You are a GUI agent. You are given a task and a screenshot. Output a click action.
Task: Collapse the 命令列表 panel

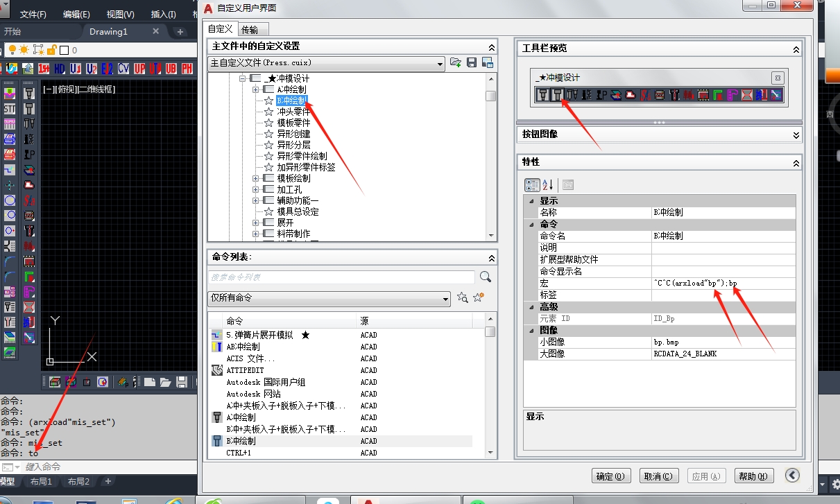coord(491,257)
